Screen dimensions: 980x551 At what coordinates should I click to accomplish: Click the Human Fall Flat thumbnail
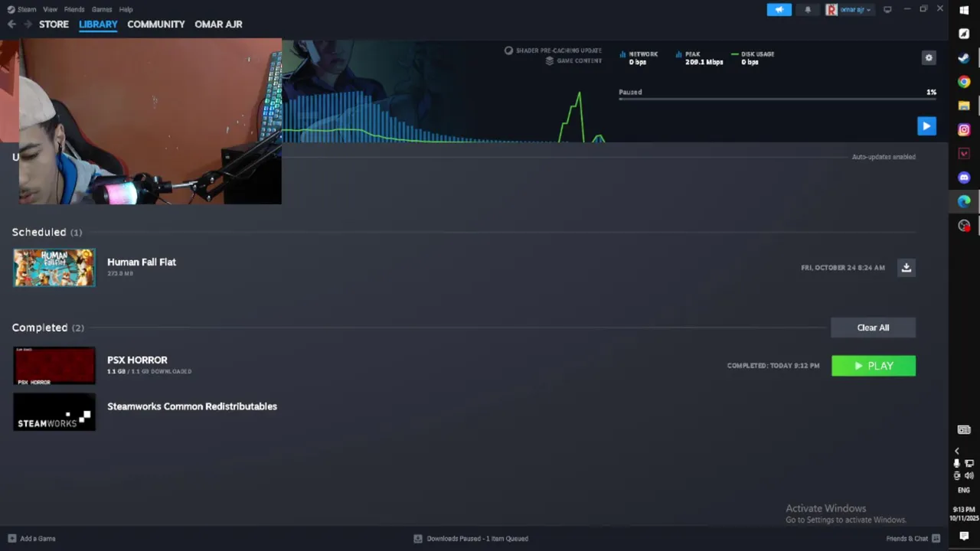(54, 268)
